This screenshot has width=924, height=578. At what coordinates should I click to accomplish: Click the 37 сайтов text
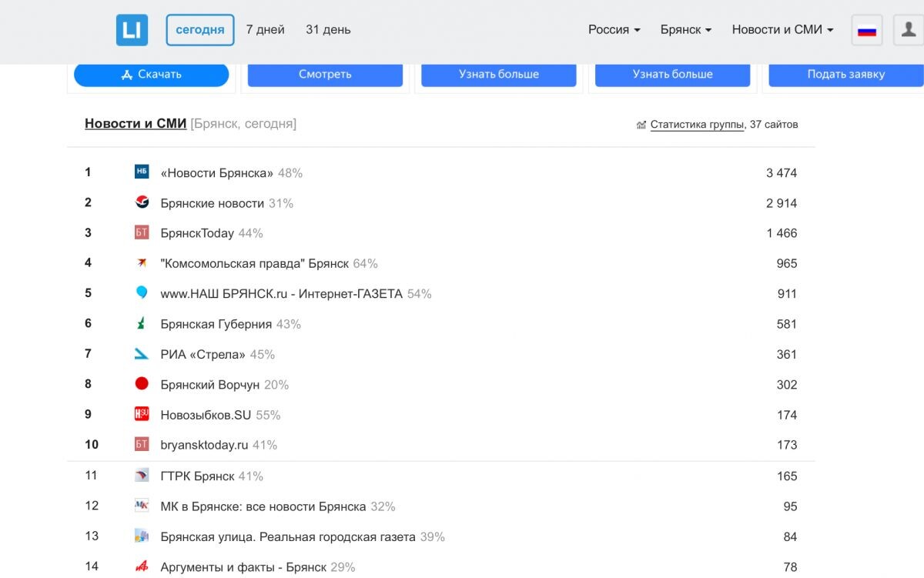click(774, 125)
